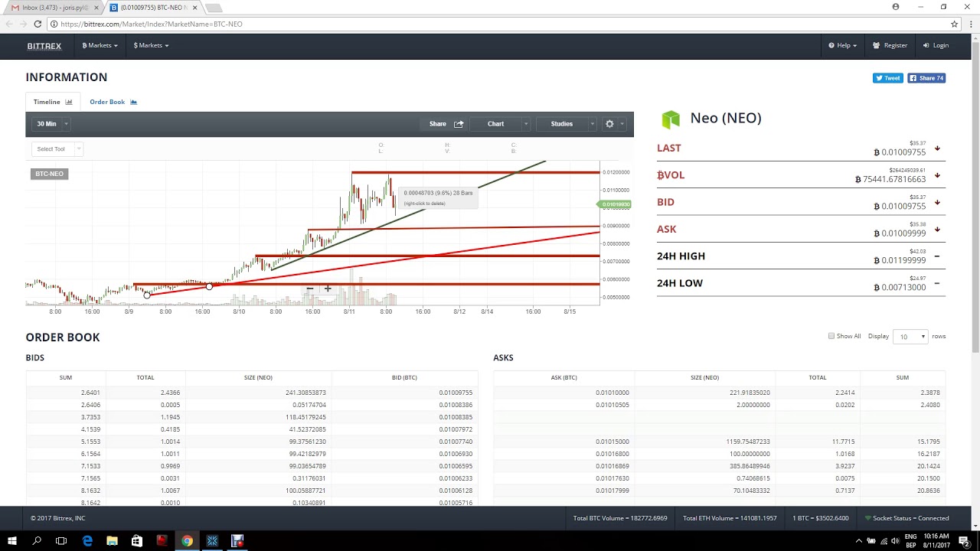Open Windows taskbar search
980x551 pixels.
point(37,541)
